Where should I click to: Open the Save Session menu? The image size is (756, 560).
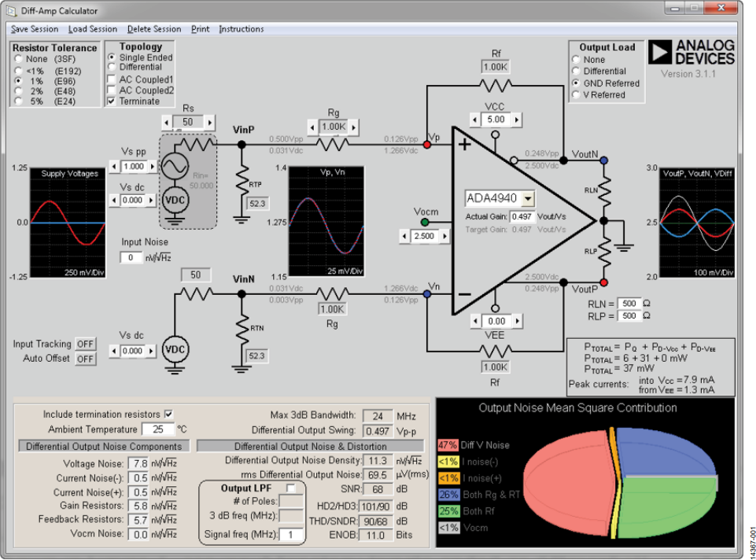(x=35, y=29)
